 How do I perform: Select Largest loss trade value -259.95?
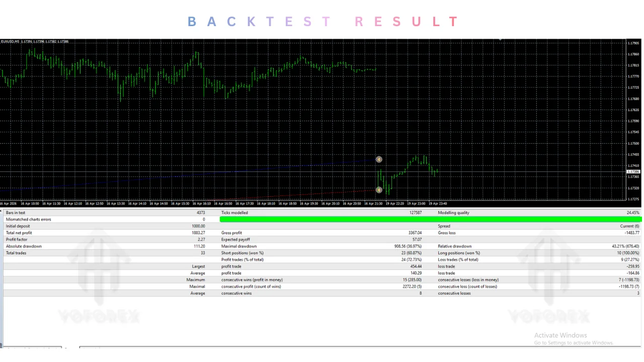click(x=633, y=266)
